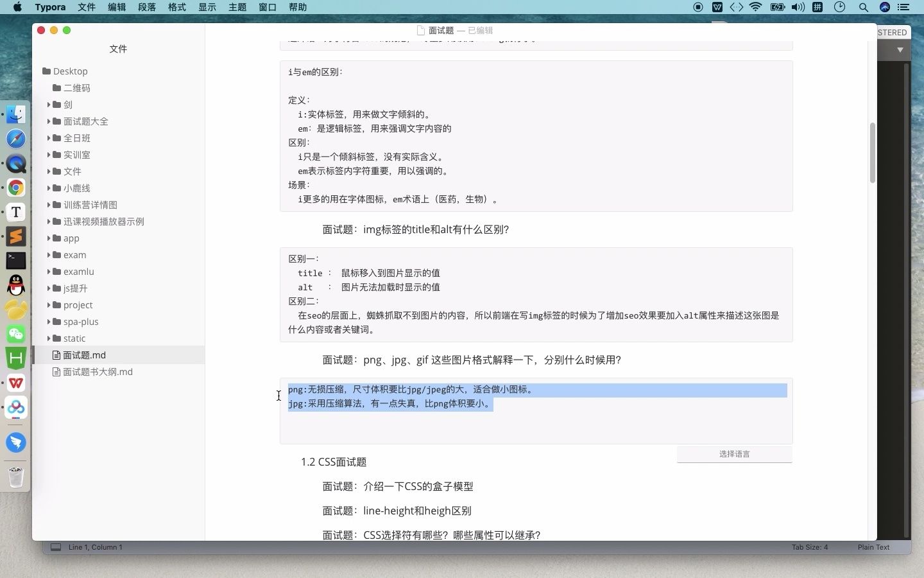Open the 显示 menu
The width and height of the screenshot is (924, 578).
207,7
